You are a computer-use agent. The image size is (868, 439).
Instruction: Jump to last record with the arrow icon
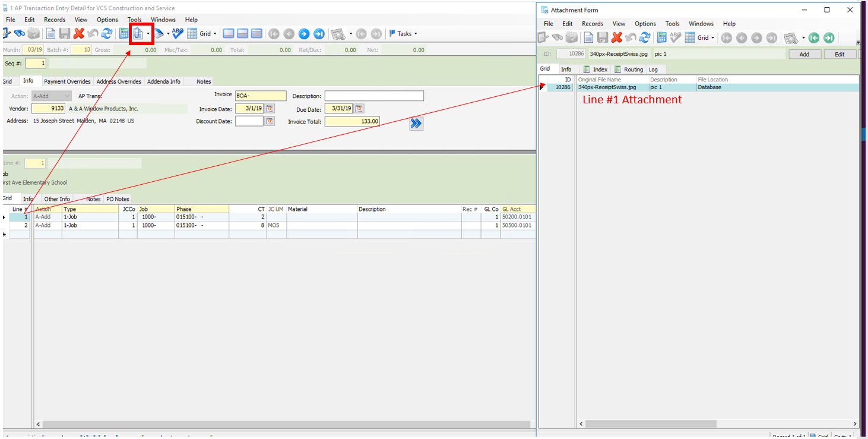(319, 33)
